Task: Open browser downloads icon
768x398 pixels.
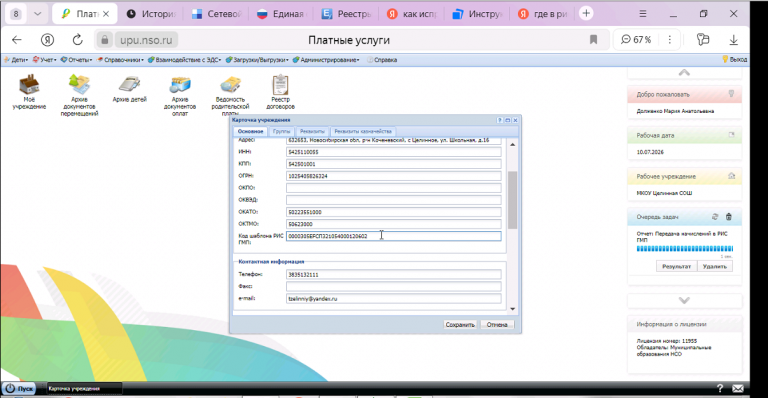Action: pyautogui.click(x=733, y=40)
